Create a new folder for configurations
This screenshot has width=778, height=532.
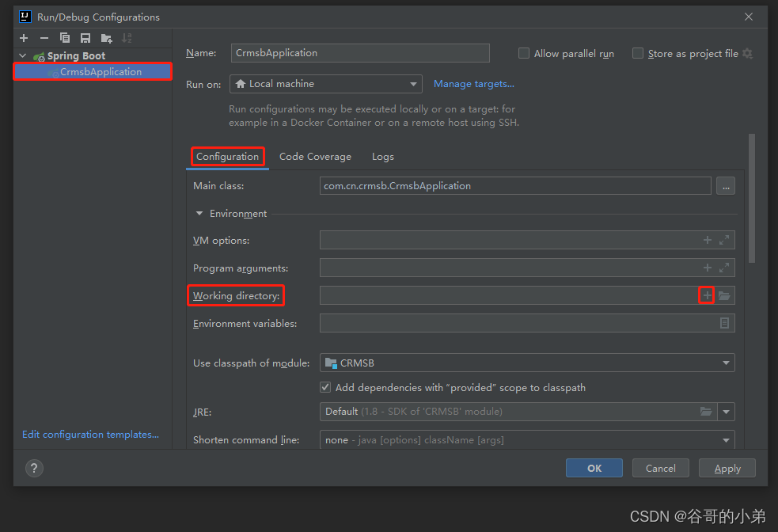(106, 37)
